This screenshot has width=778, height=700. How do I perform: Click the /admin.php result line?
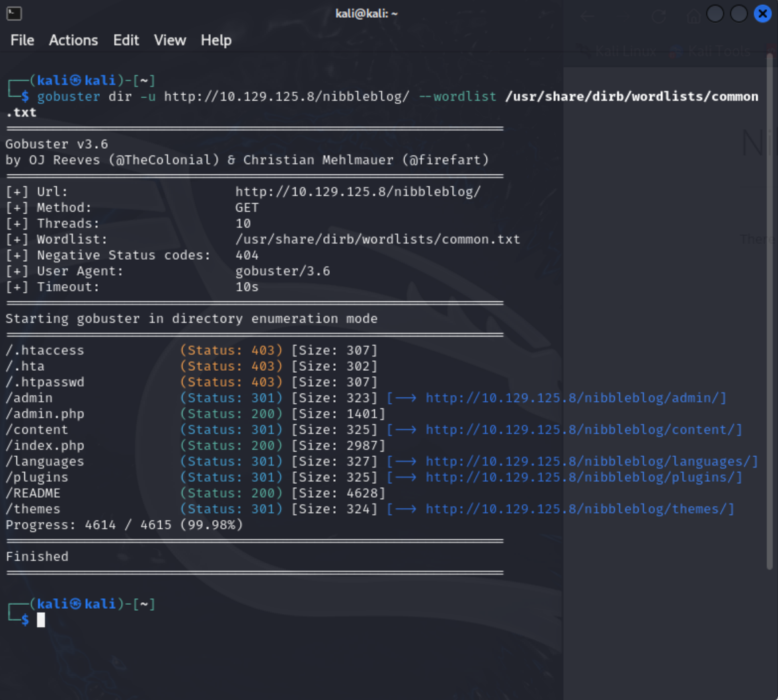[x=45, y=414]
